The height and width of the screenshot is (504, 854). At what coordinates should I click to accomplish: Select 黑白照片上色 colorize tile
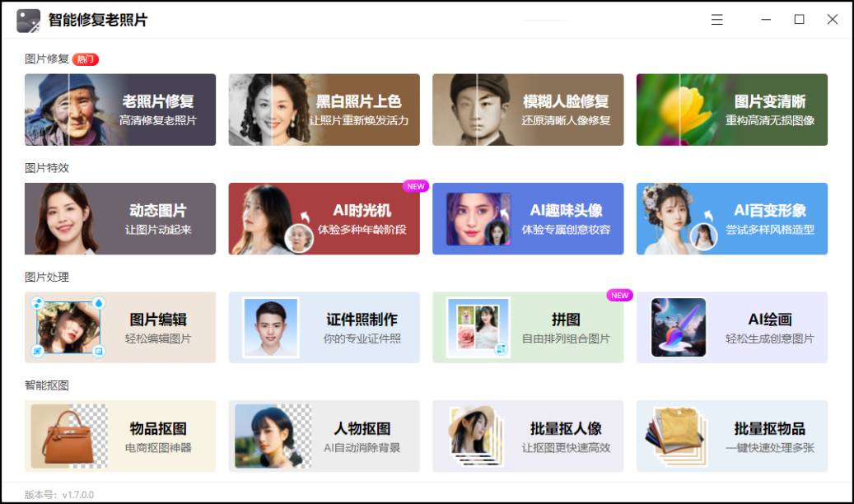pos(324,110)
